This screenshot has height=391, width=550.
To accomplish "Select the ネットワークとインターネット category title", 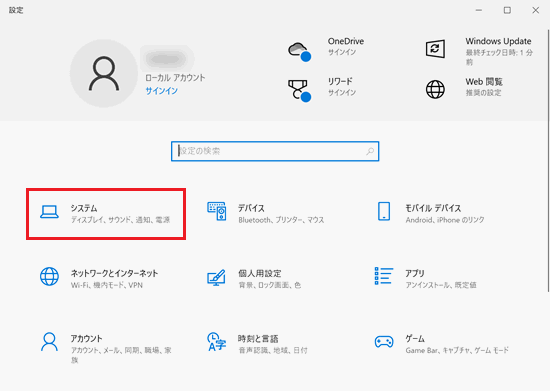I will (114, 273).
